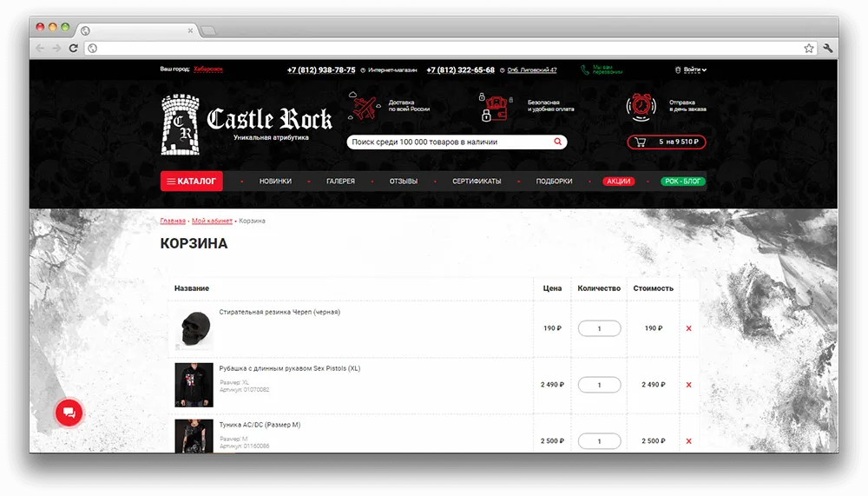Delete the Sex Pistols shirt from cart

click(688, 385)
